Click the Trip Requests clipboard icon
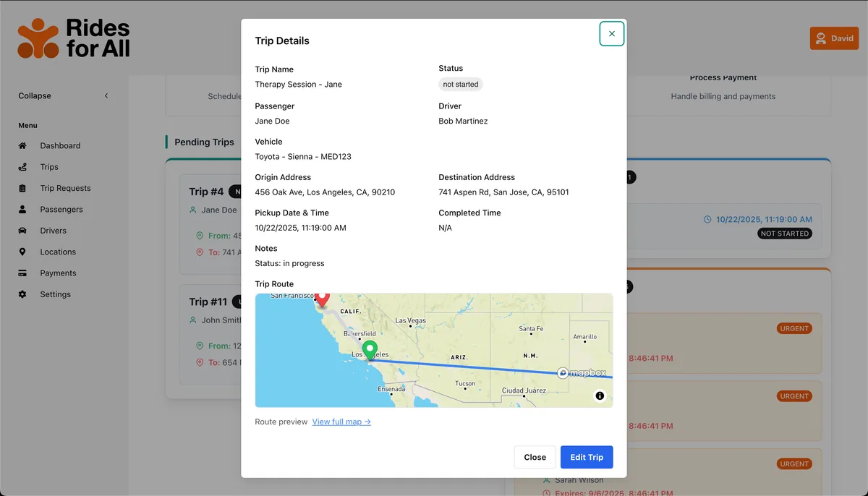This screenshot has width=868, height=496. tap(22, 188)
